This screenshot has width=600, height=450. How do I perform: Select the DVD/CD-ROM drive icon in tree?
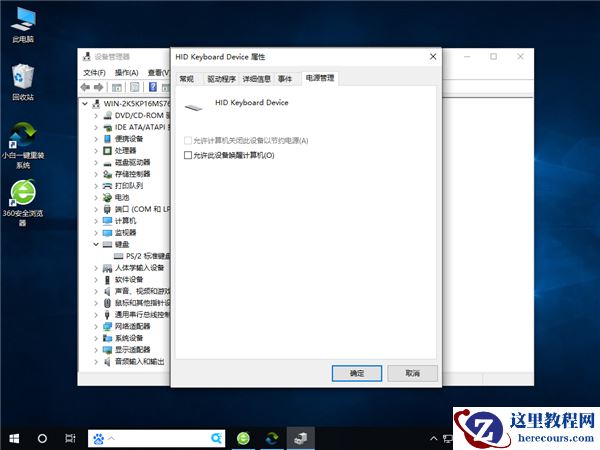108,115
